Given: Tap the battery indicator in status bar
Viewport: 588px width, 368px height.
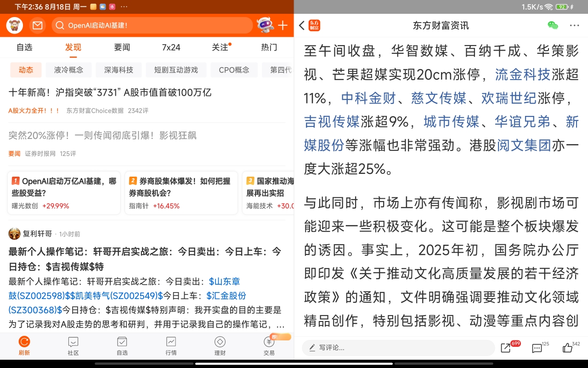Looking at the screenshot, I should [x=563, y=7].
